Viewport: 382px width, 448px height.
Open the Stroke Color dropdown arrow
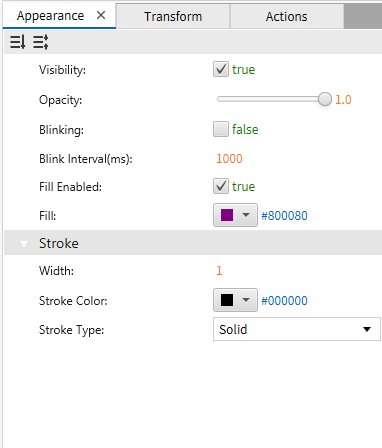point(246,300)
